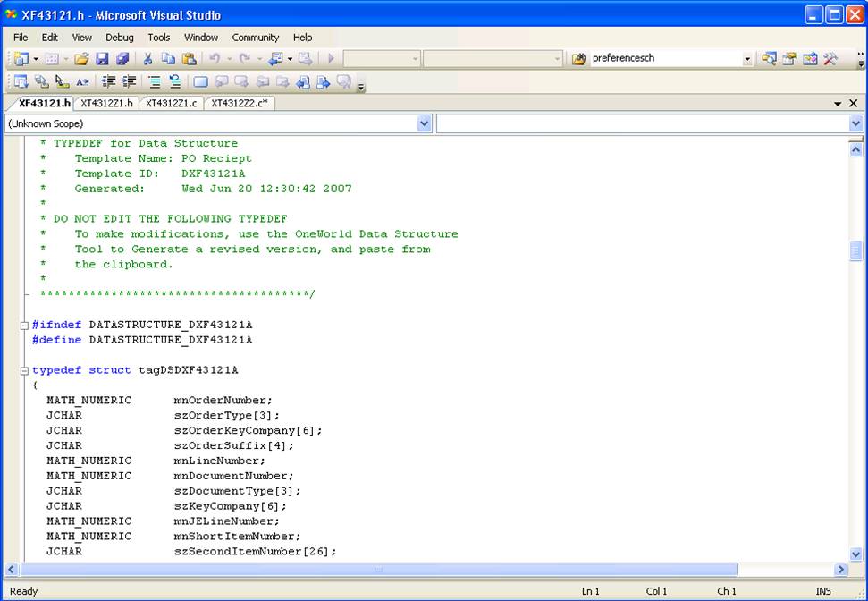
Task: Collapse the #ifndef DATASTRUCTURE outline block
Action: click(24, 326)
